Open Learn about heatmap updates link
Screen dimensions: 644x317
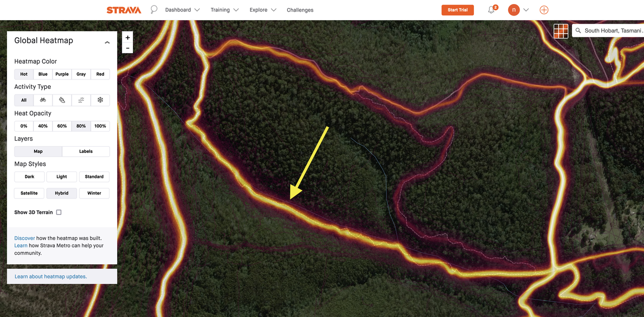(51, 277)
